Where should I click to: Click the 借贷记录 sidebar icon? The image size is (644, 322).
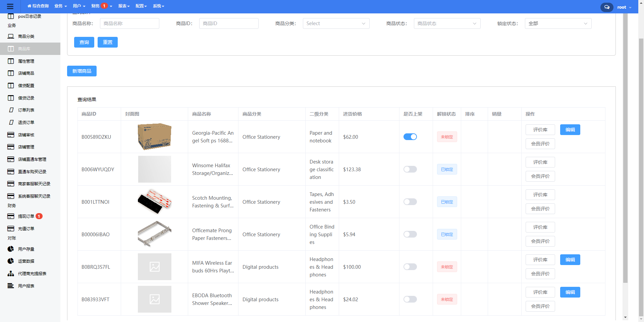[11, 98]
